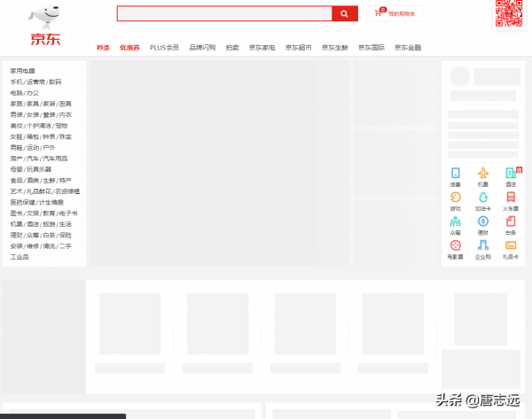Open the shopping cart icon
The width and height of the screenshot is (532, 419).
[x=378, y=13]
